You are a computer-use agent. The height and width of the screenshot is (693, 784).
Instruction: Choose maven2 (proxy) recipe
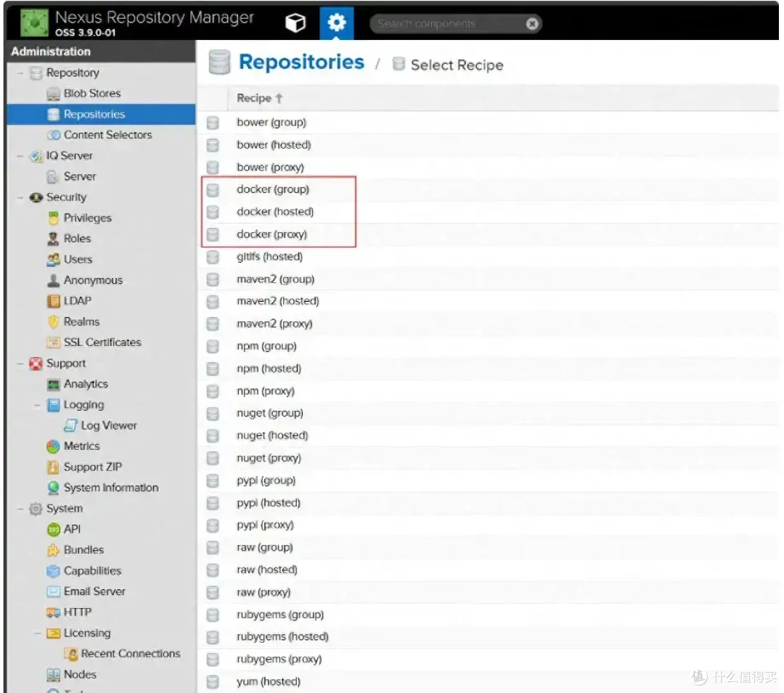488,324
